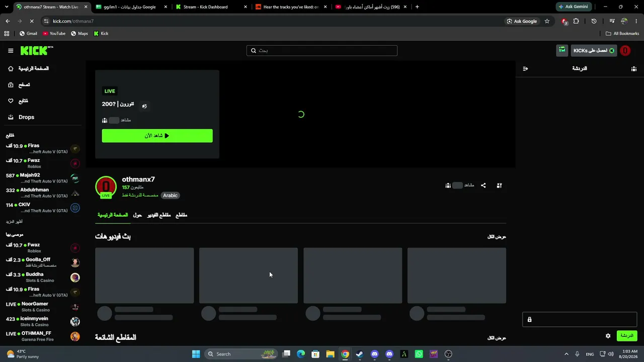Image resolution: width=644 pixels, height=362 pixels.
Task: Open the YouTube bookmark in bookmarks bar
Action: 54,34
